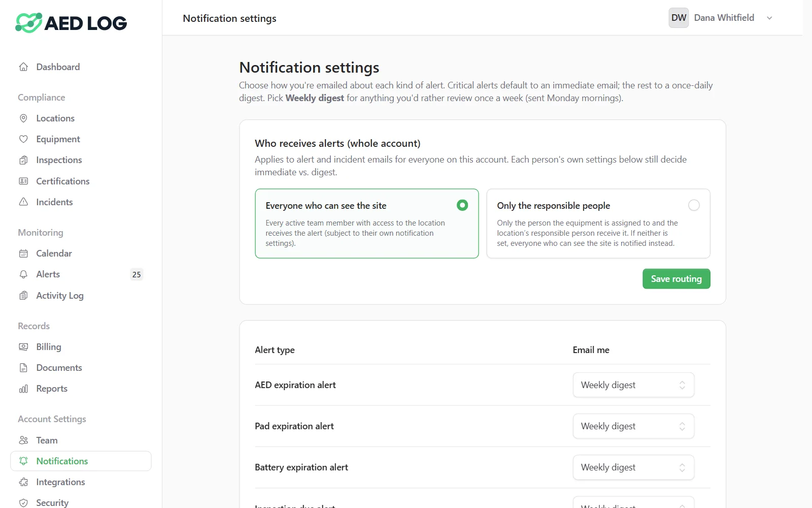Click the Pad expiration alert row label
The image size is (812, 508).
click(x=294, y=426)
